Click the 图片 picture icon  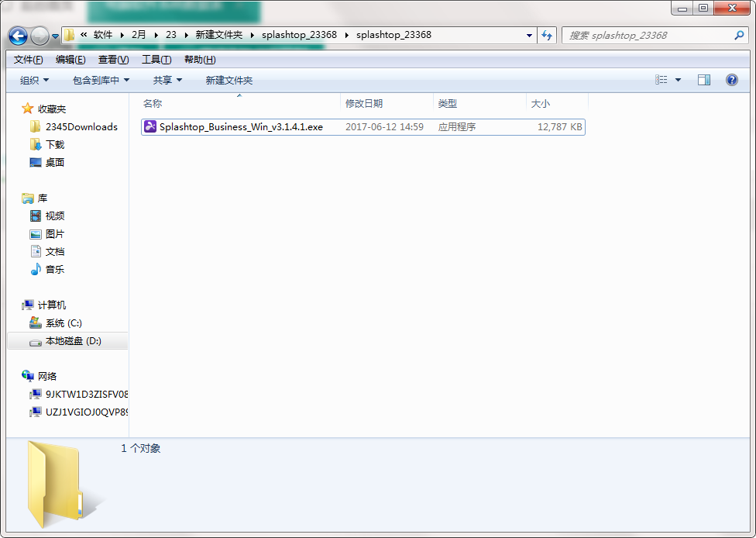(x=35, y=234)
